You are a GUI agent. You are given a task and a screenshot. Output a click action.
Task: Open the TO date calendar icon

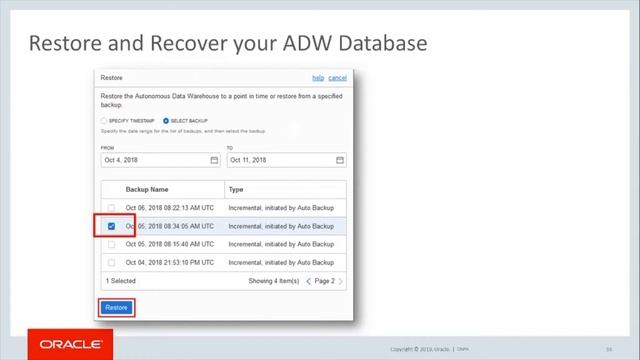click(340, 160)
